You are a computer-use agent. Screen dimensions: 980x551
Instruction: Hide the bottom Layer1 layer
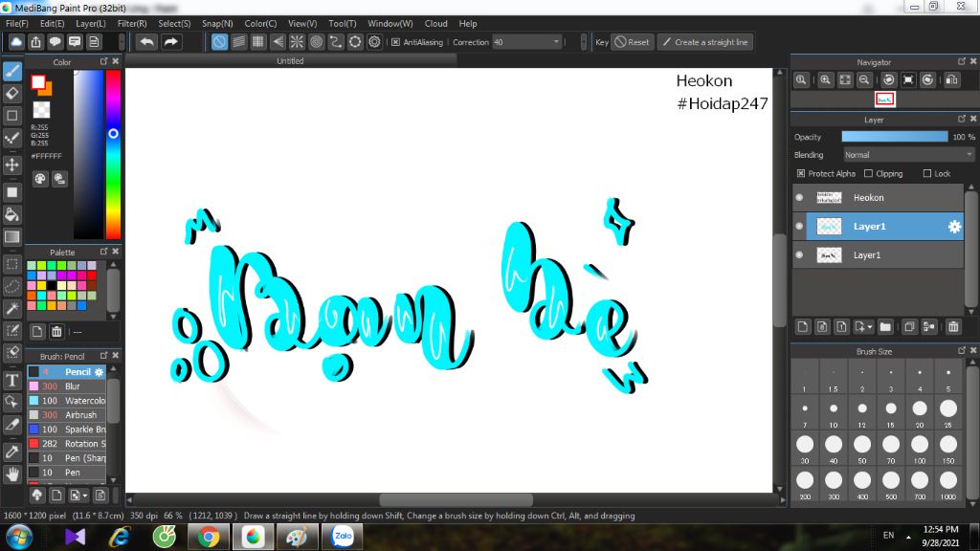pos(799,254)
